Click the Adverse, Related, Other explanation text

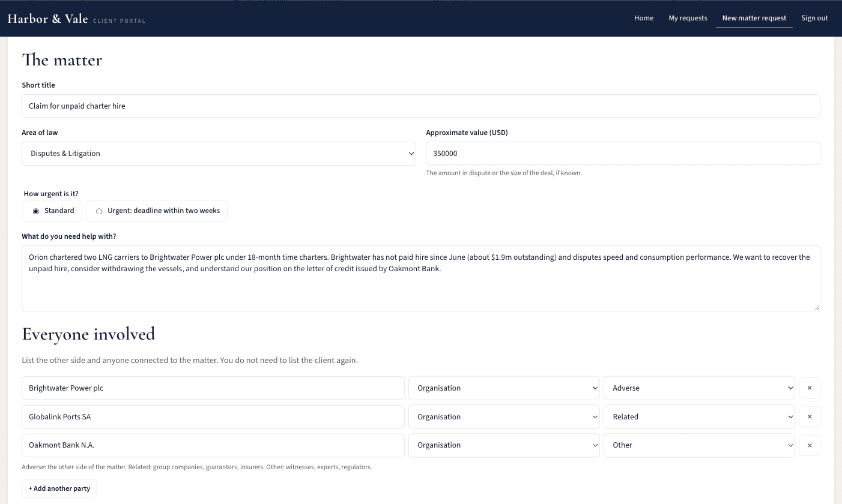pyautogui.click(x=197, y=467)
